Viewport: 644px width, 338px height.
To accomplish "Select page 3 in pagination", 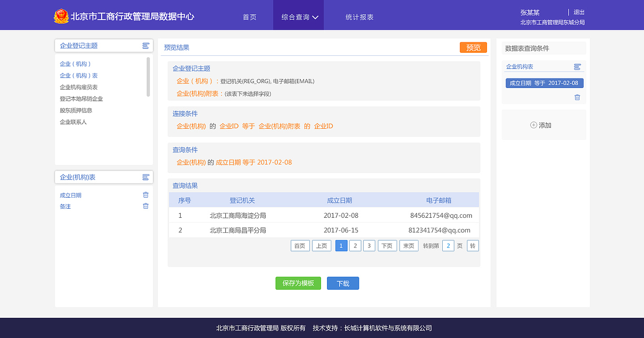I will pos(369,245).
